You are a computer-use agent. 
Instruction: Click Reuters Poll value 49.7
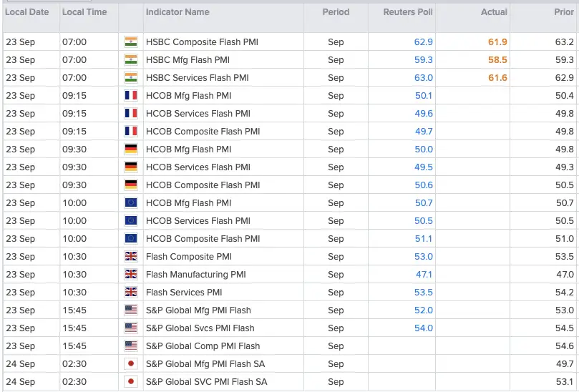coord(424,132)
